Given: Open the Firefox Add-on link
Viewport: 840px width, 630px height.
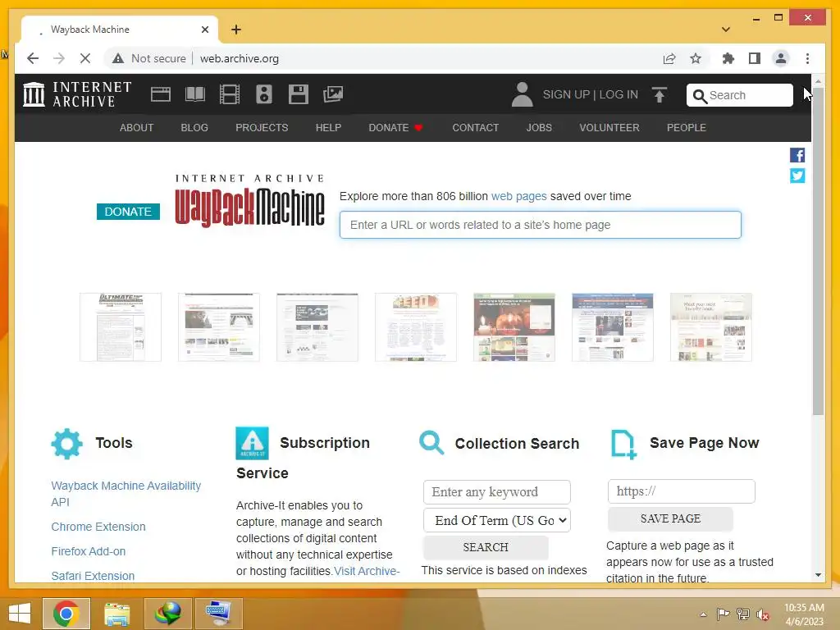Looking at the screenshot, I should (89, 551).
